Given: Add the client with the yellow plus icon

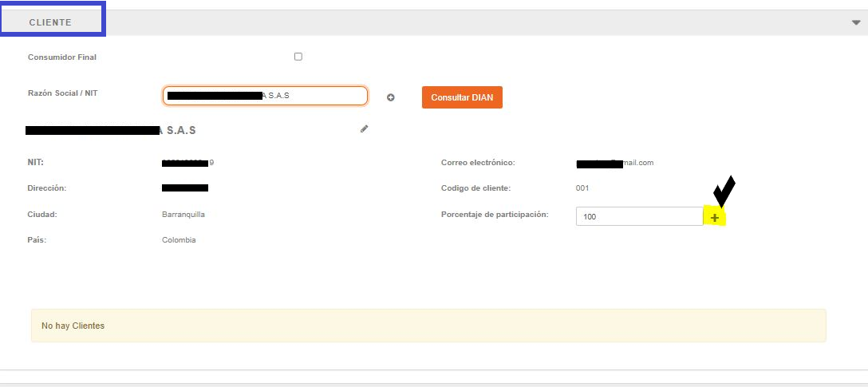Looking at the screenshot, I should tap(715, 218).
